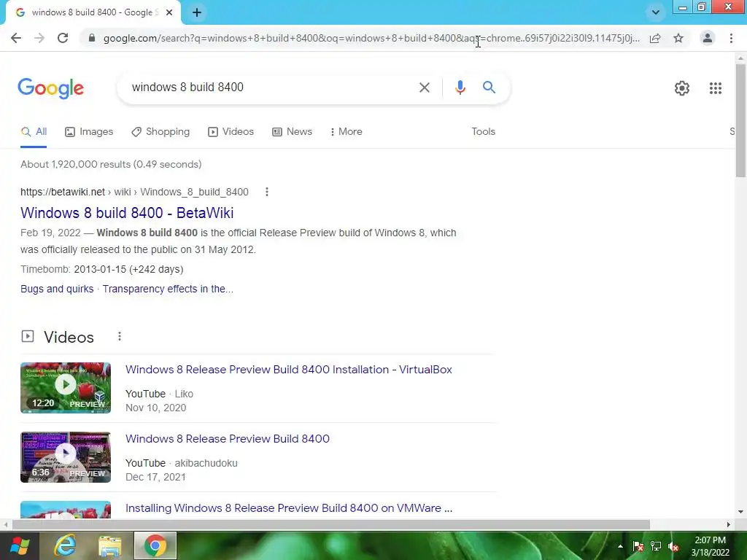This screenshot has width=747, height=560.
Task: Open 'Installing Windows 8 Release Preview... VMWare' link
Action: tap(289, 508)
